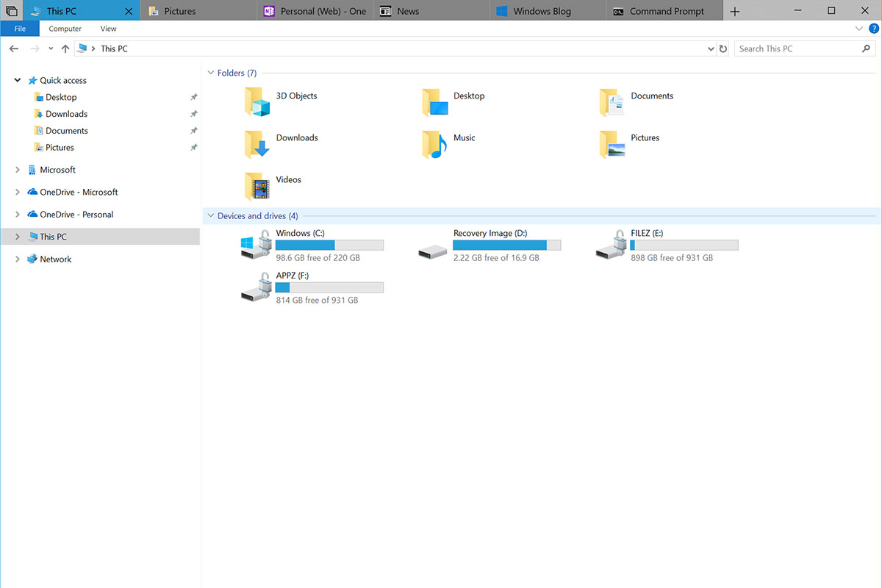Screen dimensions: 882x588
Task: Collapse the Quick access tree node
Action: point(18,80)
